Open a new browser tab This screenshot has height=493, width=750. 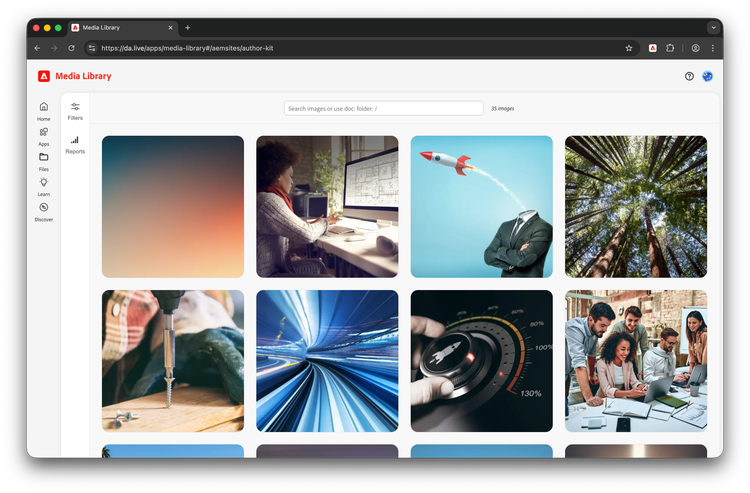[x=188, y=28]
